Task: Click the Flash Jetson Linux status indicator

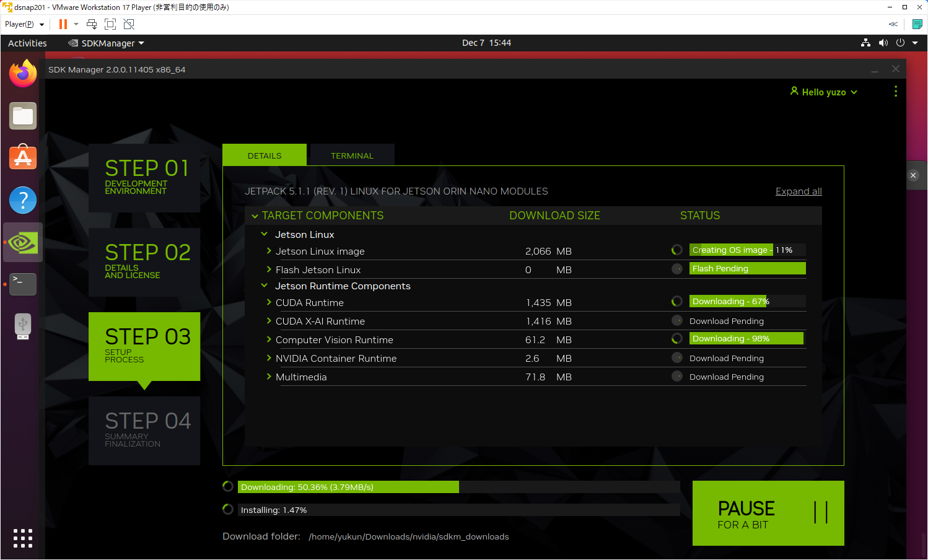Action: [x=677, y=268]
